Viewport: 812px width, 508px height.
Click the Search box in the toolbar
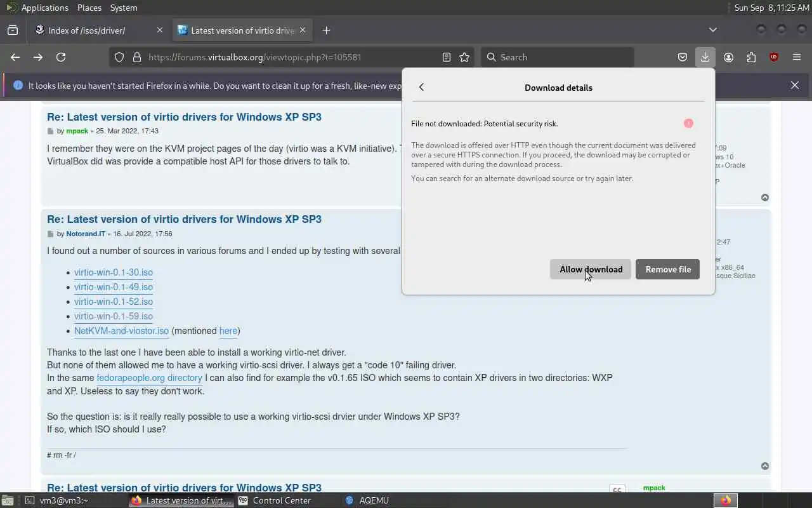tap(558, 57)
